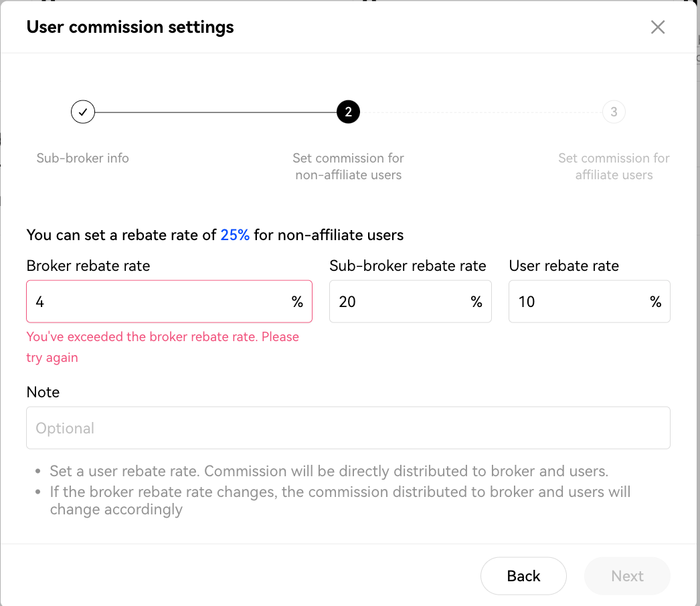Click the completed step 1 checkmark icon
This screenshot has height=606, width=700.
coord(83,112)
